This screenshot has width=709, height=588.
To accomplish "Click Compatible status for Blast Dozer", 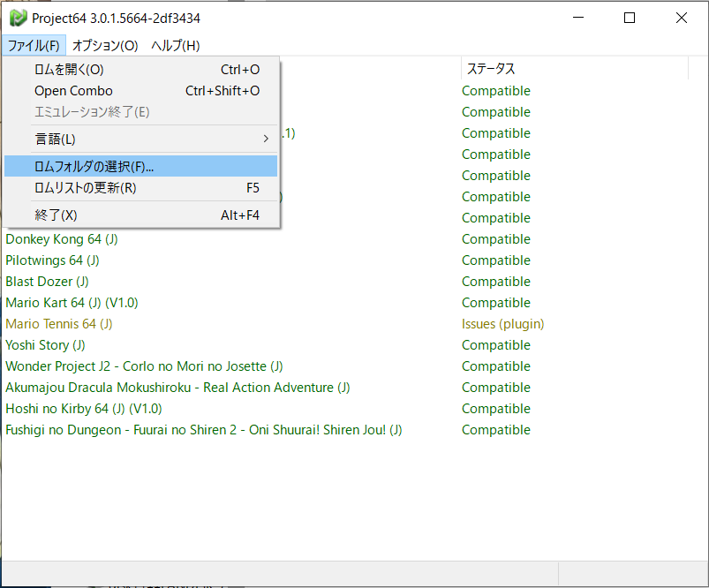I will point(496,282).
